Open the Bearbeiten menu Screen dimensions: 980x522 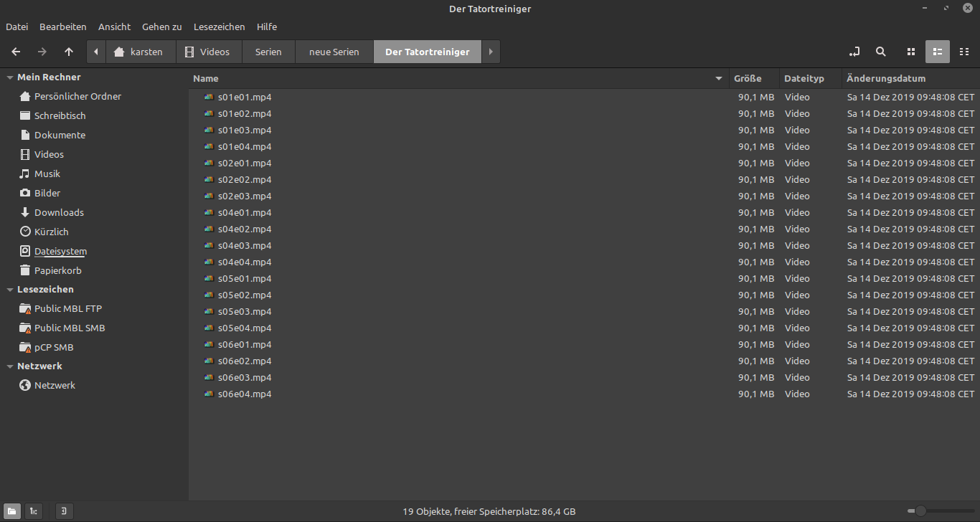tap(63, 27)
